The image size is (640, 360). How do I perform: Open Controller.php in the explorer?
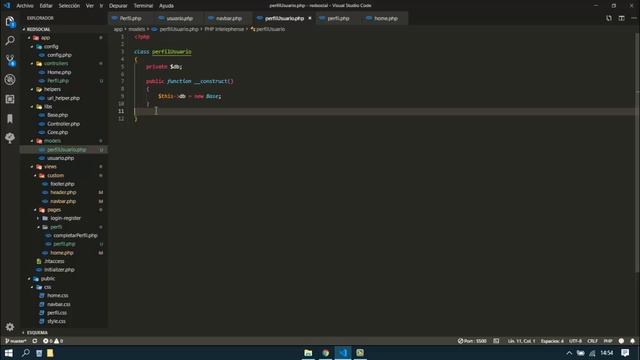(63, 124)
